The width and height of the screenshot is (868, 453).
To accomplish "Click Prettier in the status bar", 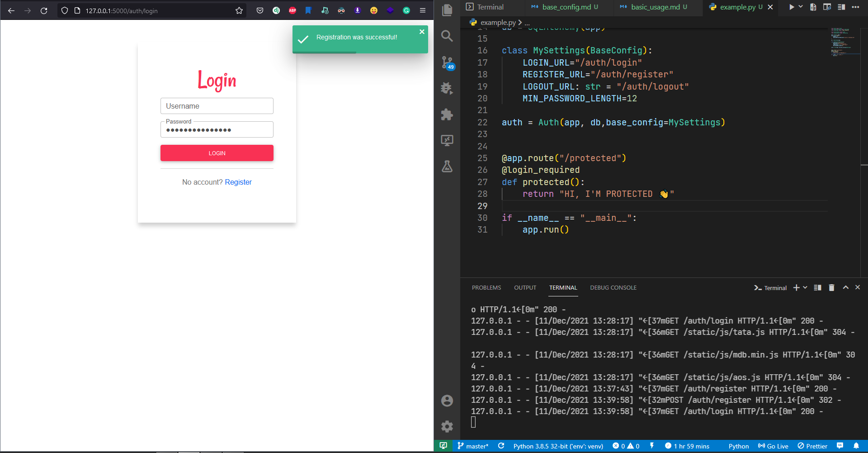I will (812, 446).
